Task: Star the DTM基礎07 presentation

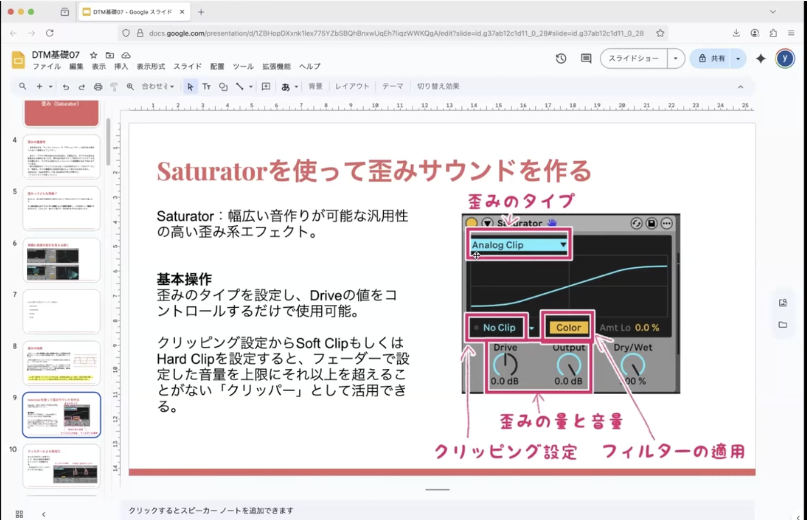Action: (93, 55)
